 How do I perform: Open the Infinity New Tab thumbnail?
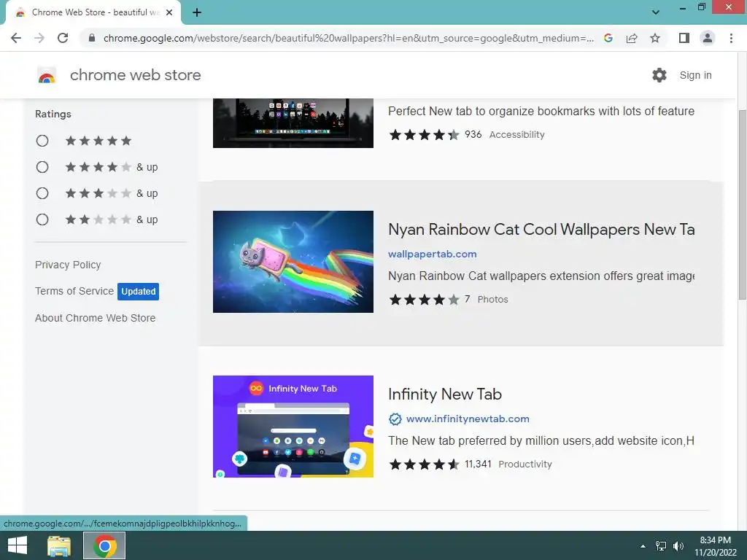[x=293, y=426]
